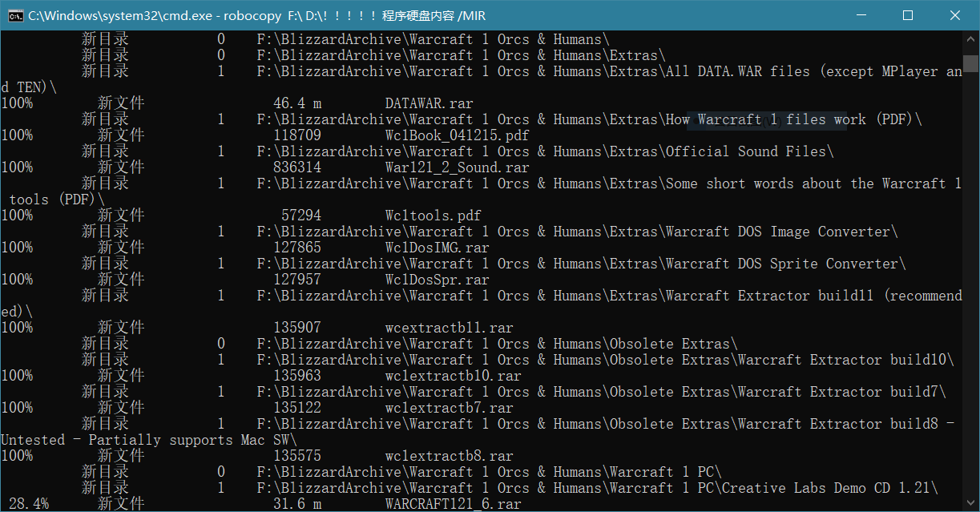Click the scrollbar down arrow
The height and width of the screenshot is (512, 980).
971,503
